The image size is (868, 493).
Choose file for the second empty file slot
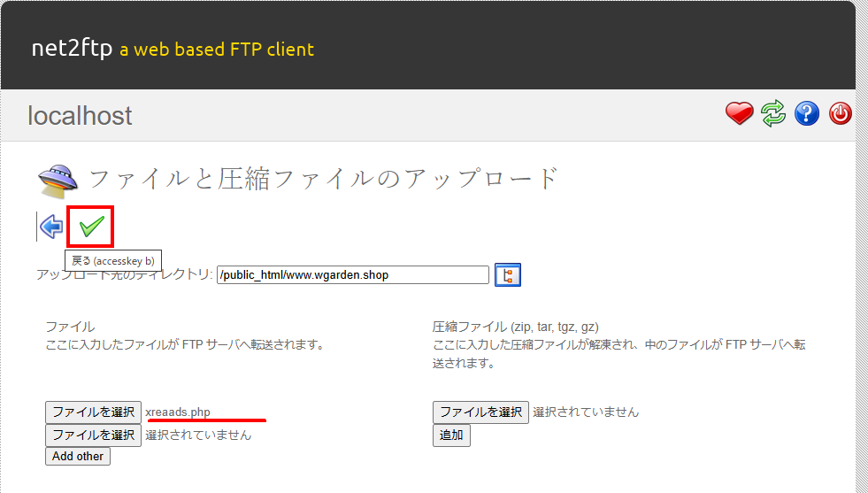pyautogui.click(x=93, y=435)
